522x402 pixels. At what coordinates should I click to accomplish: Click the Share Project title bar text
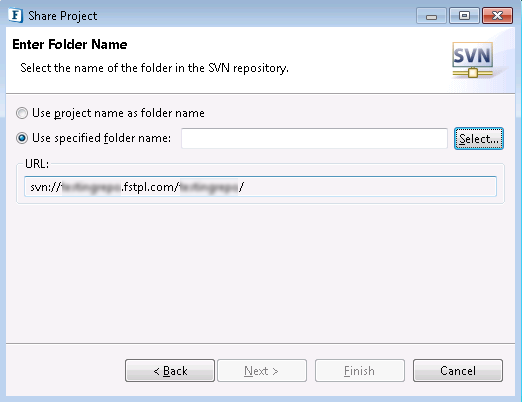(x=63, y=16)
